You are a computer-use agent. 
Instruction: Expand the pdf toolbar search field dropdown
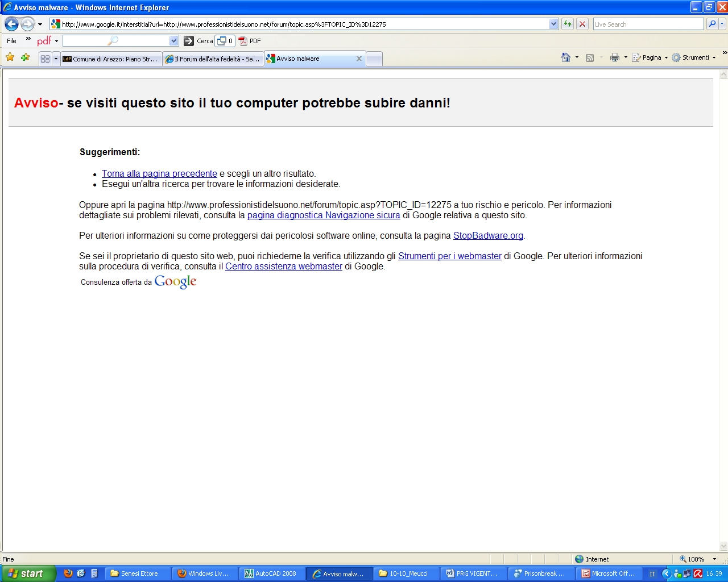(174, 41)
